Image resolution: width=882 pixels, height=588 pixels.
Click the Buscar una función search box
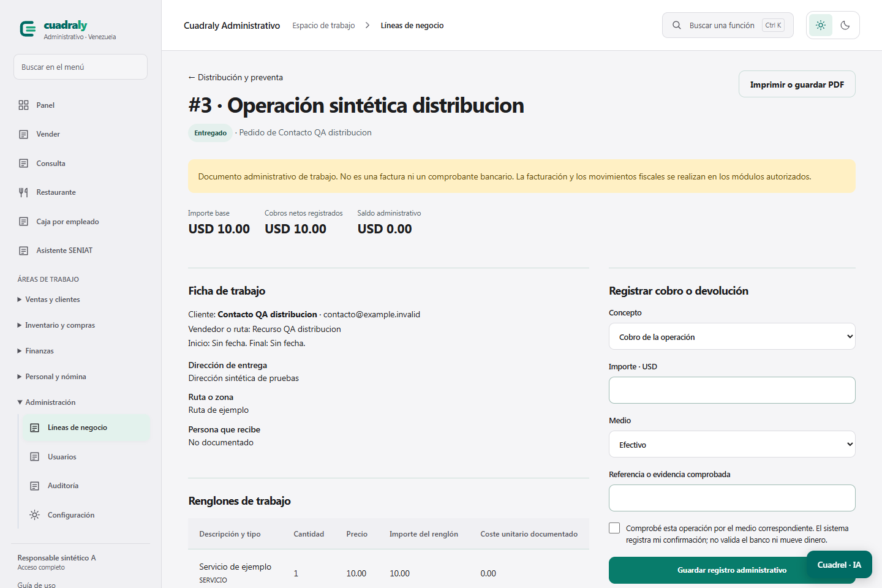click(x=728, y=25)
